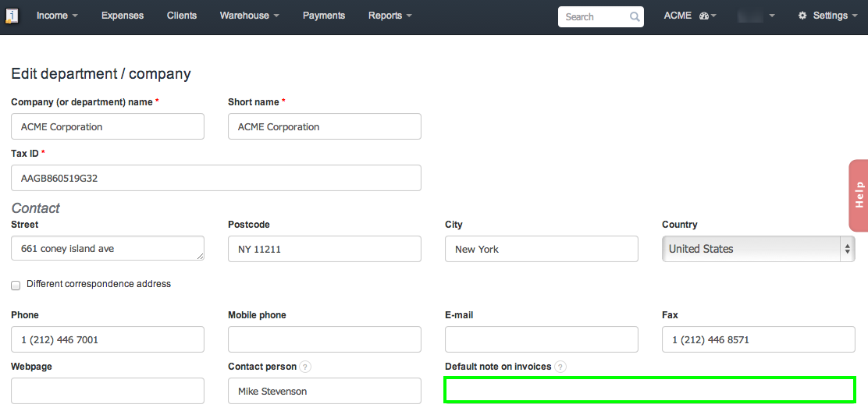Click the Tax ID field
This screenshot has height=408, width=868.
click(216, 178)
